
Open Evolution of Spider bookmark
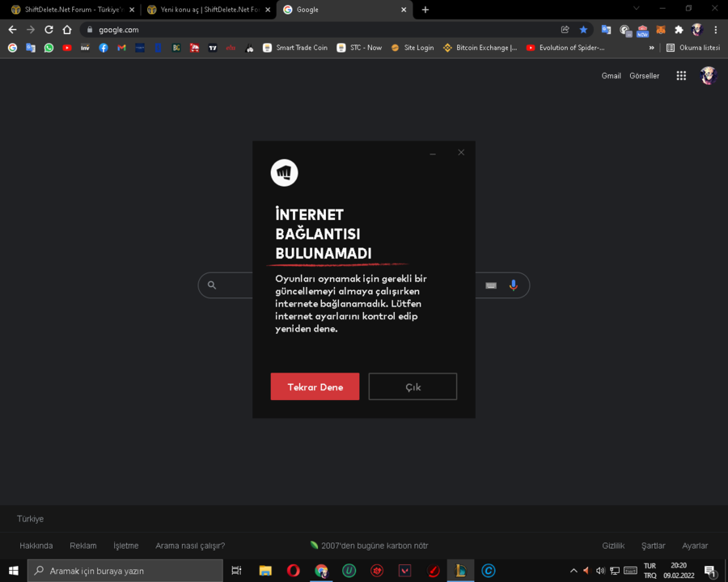tap(565, 48)
